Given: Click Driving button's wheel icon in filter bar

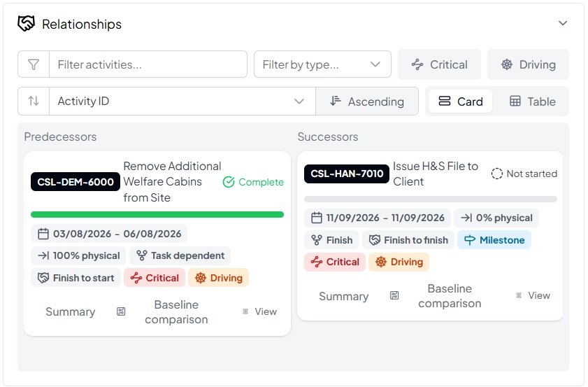Looking at the screenshot, I should point(507,64).
